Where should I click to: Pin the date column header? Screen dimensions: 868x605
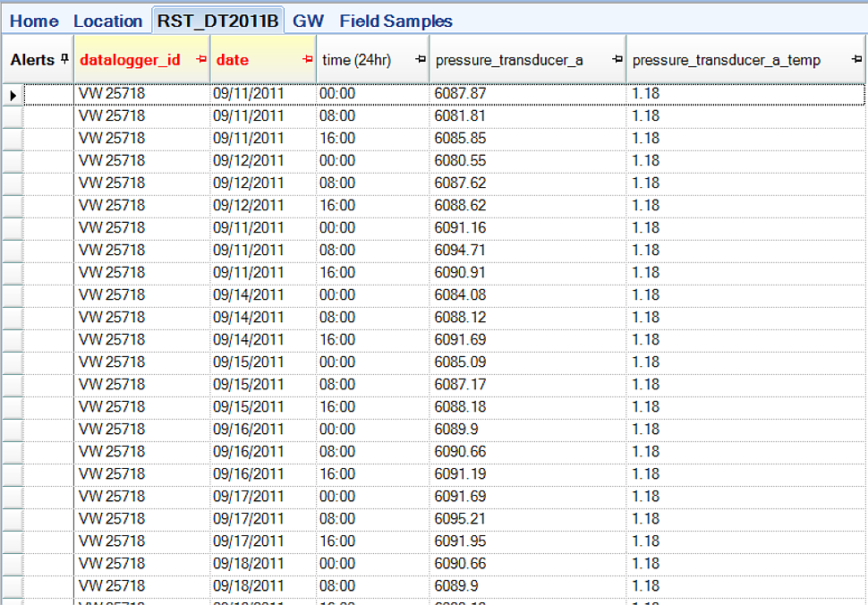click(x=308, y=60)
